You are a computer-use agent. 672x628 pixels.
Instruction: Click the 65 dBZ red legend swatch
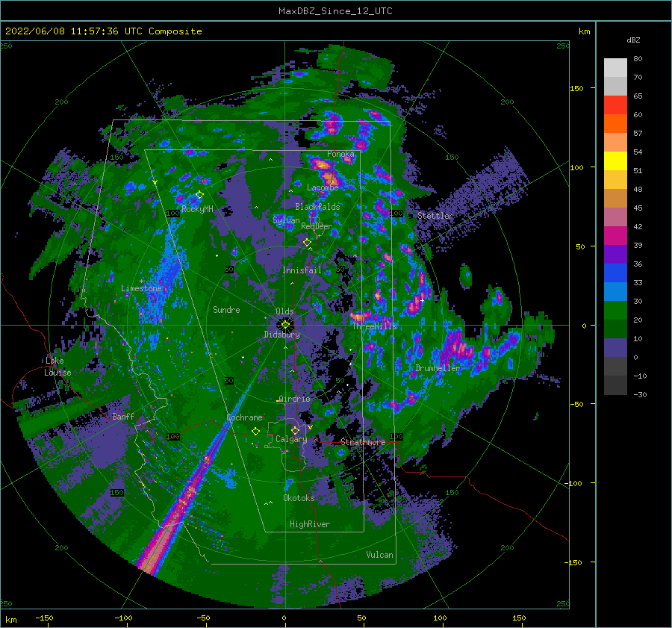coord(615,105)
